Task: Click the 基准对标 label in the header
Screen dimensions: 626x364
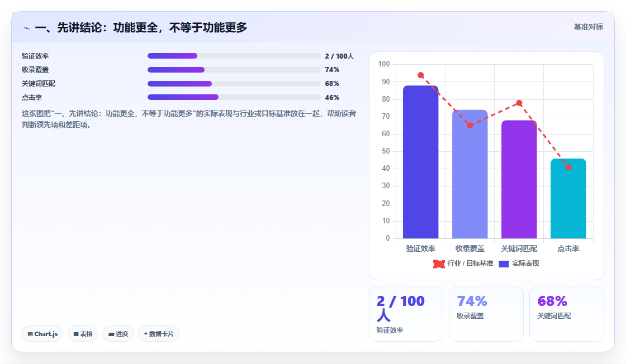Action: [x=588, y=27]
